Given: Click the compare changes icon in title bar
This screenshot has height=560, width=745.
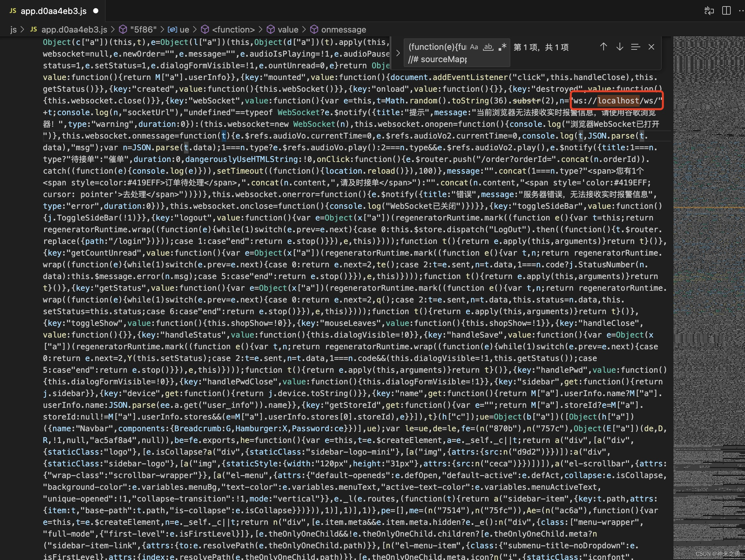Looking at the screenshot, I should pos(709,11).
